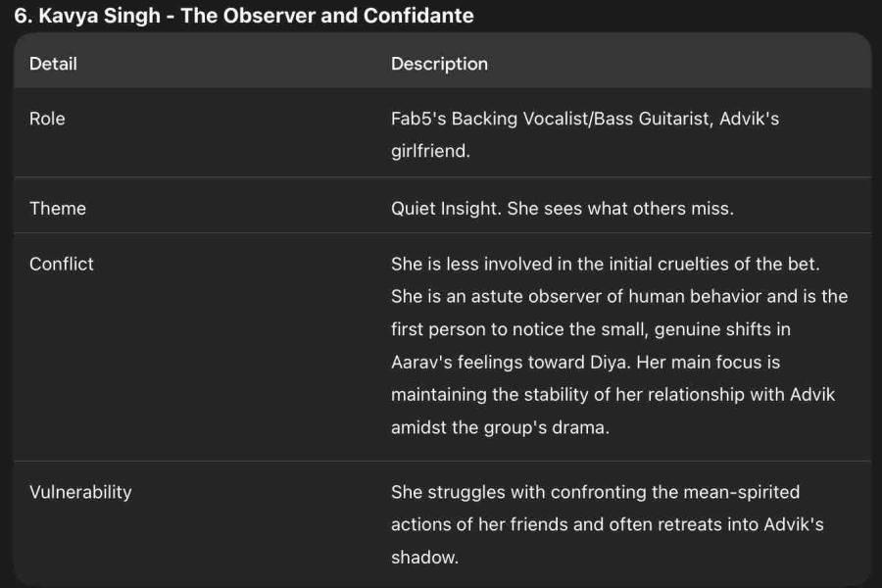Click the "Detail" column header
Image resolution: width=882 pixels, height=588 pixels.
[53, 64]
